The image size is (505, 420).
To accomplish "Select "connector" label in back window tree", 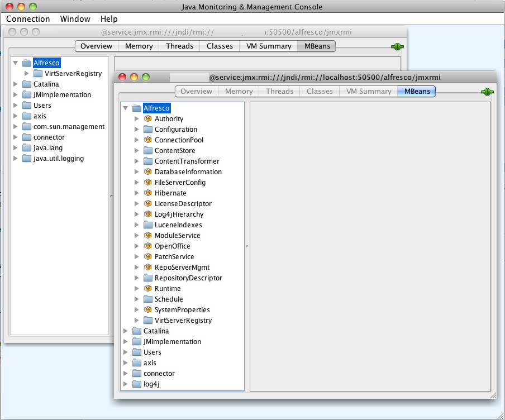I will (49, 137).
